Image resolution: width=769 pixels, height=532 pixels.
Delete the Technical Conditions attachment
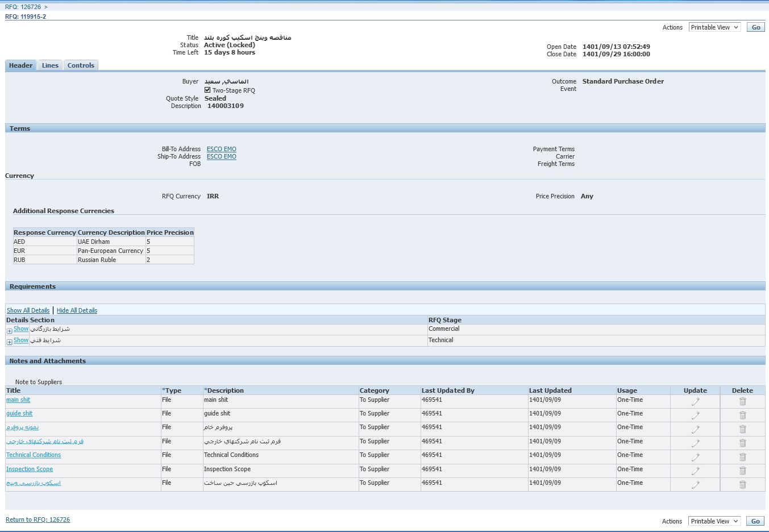(x=742, y=457)
